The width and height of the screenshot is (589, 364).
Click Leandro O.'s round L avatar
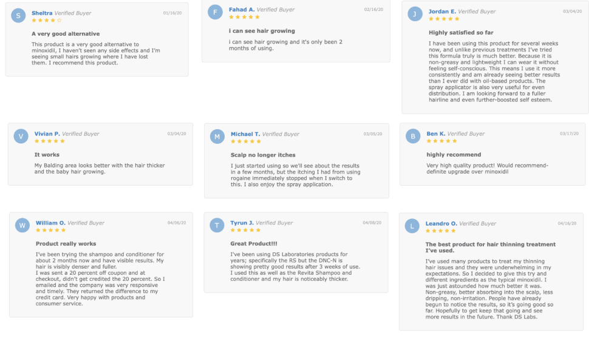click(412, 226)
